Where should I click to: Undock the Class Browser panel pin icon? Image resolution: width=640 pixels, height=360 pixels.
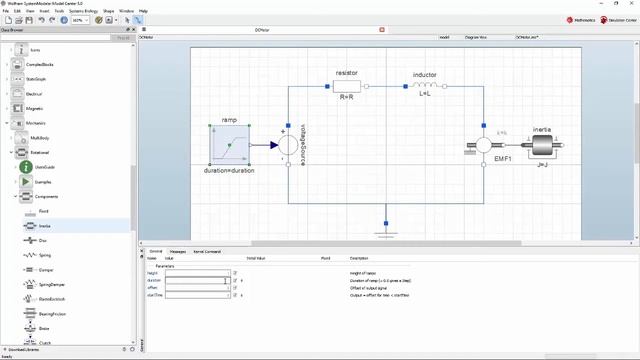coord(128,30)
